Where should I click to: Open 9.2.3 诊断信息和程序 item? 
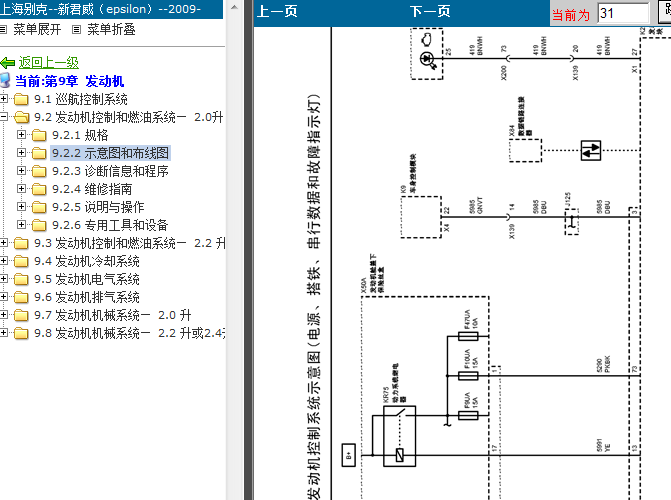click(110, 171)
